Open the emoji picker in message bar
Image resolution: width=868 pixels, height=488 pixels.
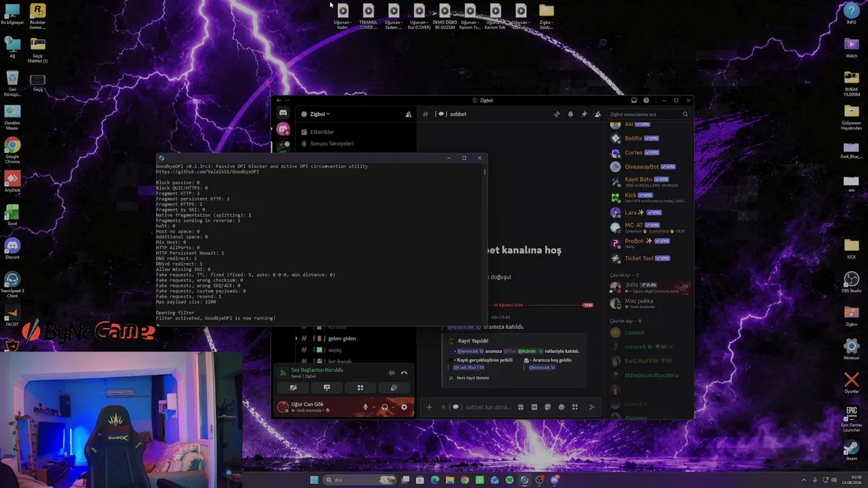[x=561, y=407]
